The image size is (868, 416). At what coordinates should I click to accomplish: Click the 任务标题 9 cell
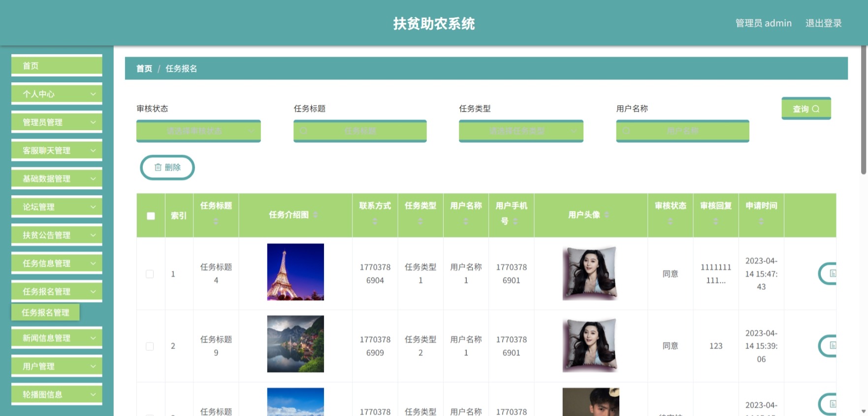216,346
